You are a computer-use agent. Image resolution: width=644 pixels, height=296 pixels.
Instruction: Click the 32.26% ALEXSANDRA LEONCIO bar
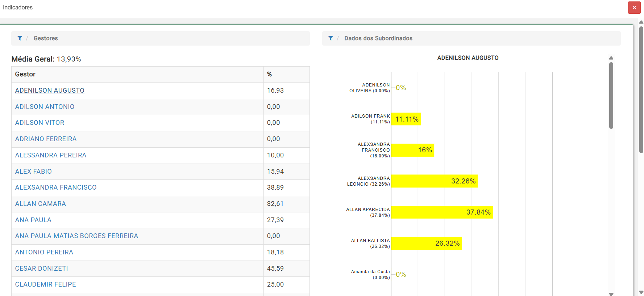[x=434, y=181]
